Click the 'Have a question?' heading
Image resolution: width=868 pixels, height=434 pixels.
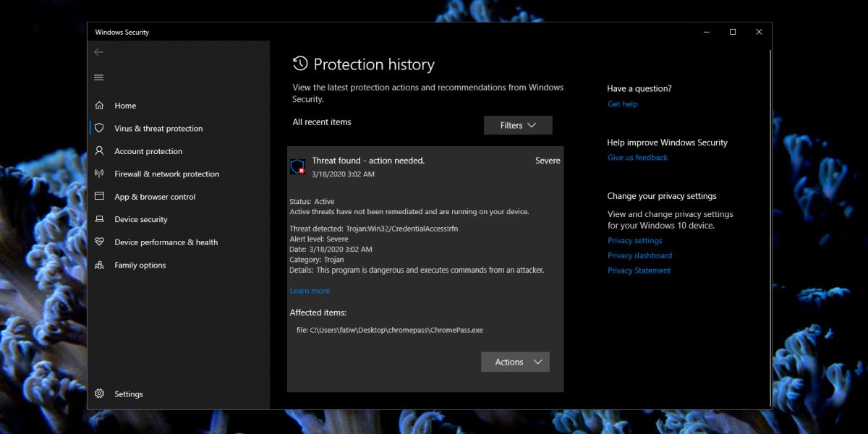click(x=639, y=89)
